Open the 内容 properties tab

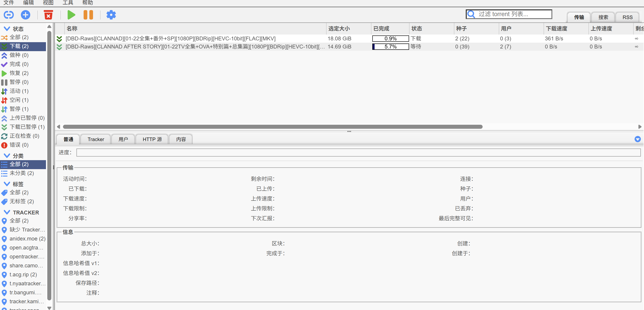(x=181, y=139)
